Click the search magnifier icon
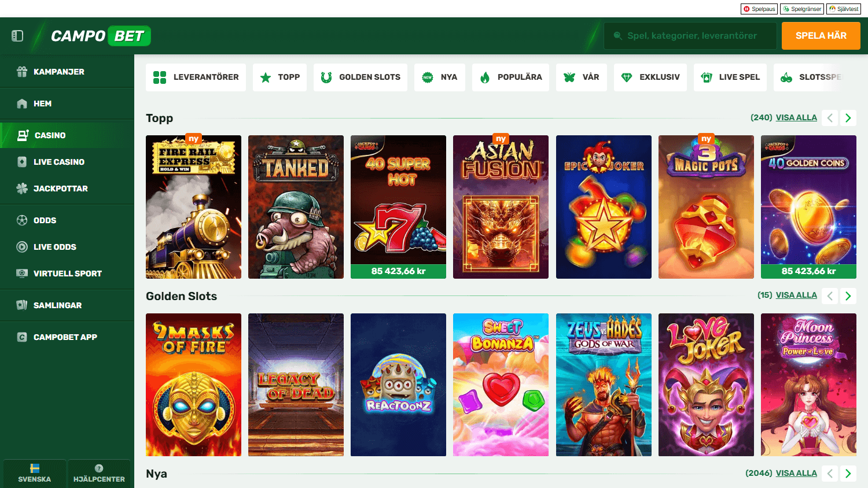 (618, 36)
